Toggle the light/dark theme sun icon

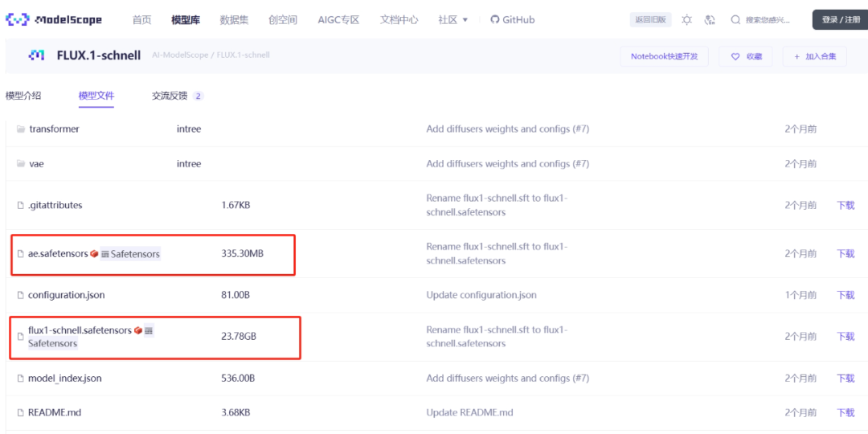pos(687,20)
